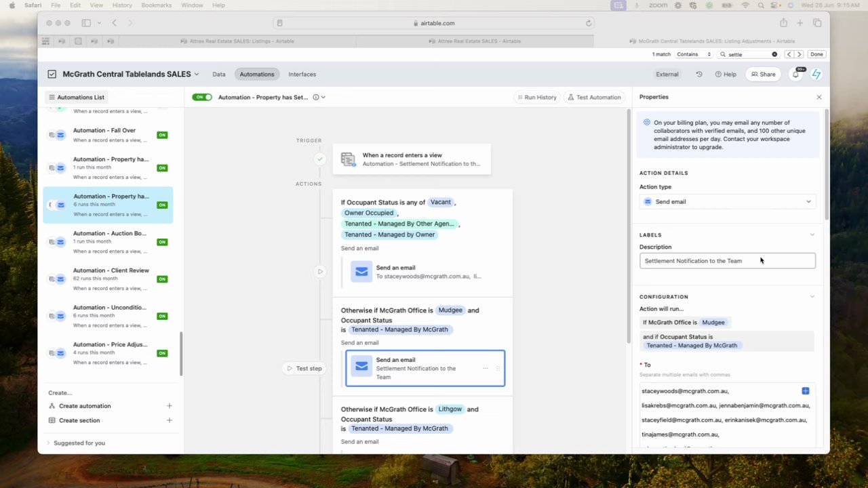868x488 pixels.
Task: Open the Data tab
Action: (x=218, y=75)
